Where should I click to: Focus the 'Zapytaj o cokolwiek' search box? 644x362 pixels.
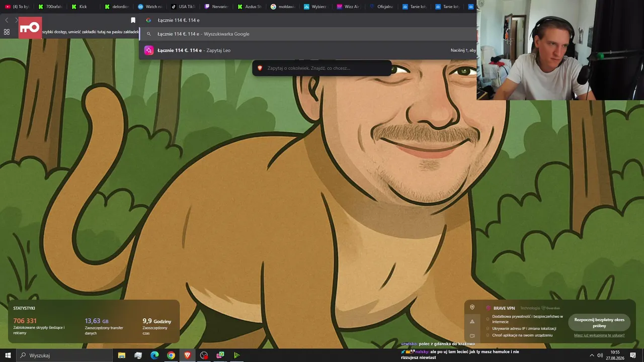pyautogui.click(x=322, y=68)
